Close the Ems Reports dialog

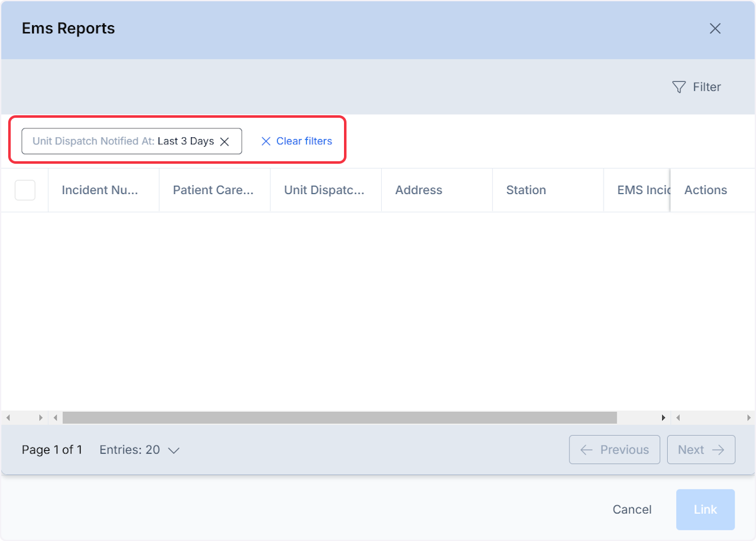[715, 28]
